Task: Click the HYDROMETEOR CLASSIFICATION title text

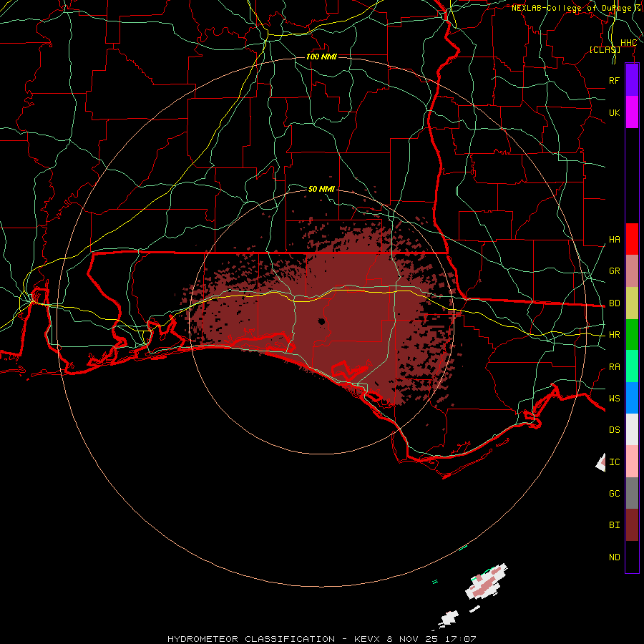Action: click(251, 639)
